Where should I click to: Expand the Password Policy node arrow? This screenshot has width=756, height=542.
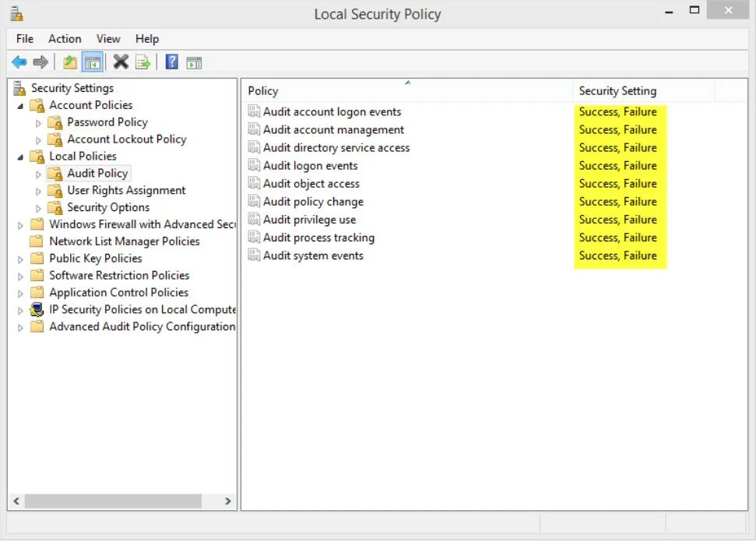38,124
